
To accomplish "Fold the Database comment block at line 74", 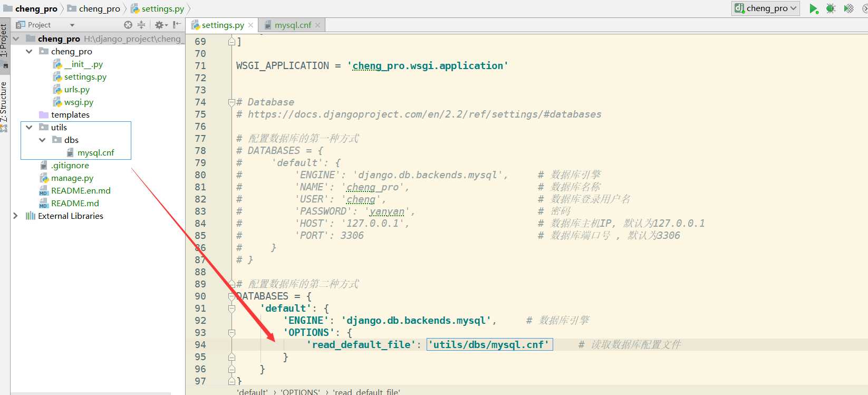I will [232, 102].
